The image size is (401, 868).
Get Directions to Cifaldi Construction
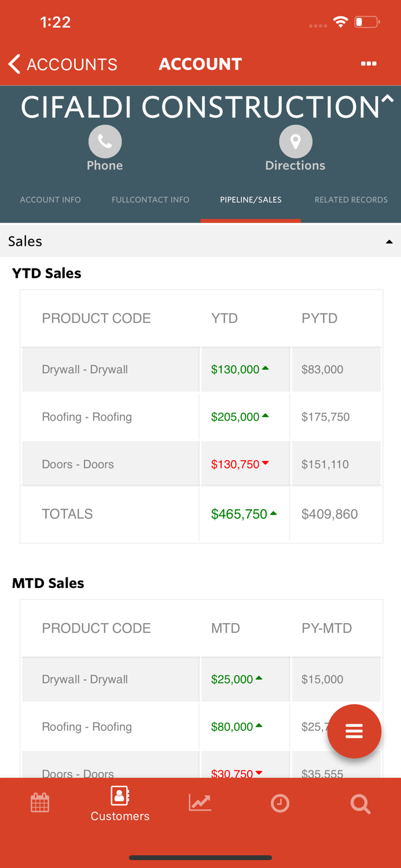[x=295, y=141]
